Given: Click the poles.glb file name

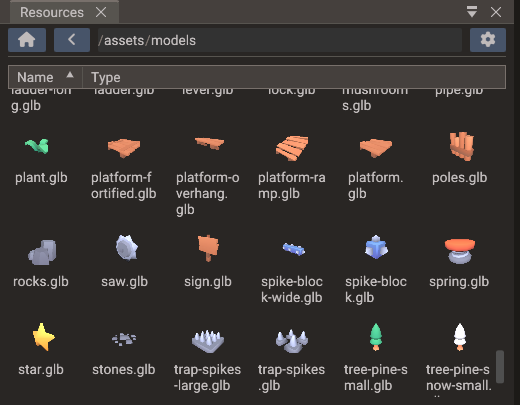Looking at the screenshot, I should pyautogui.click(x=460, y=178).
